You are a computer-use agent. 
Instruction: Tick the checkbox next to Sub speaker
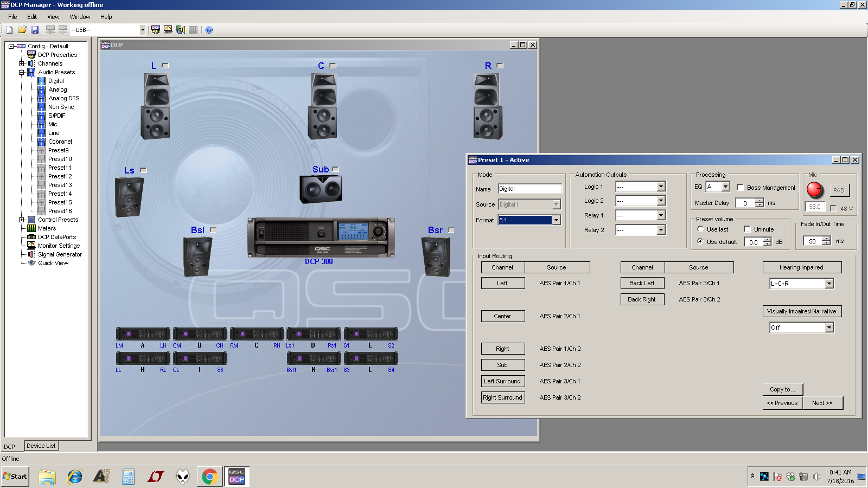336,169
